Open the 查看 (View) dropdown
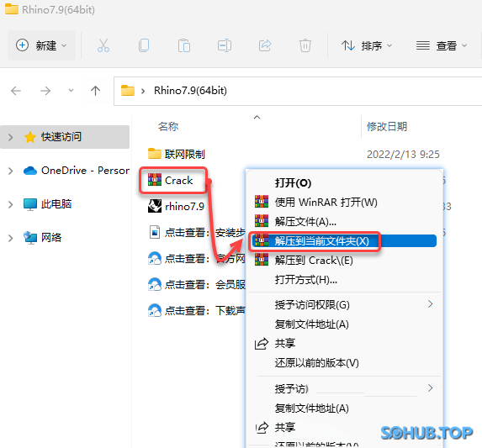The height and width of the screenshot is (448, 482). [442, 45]
